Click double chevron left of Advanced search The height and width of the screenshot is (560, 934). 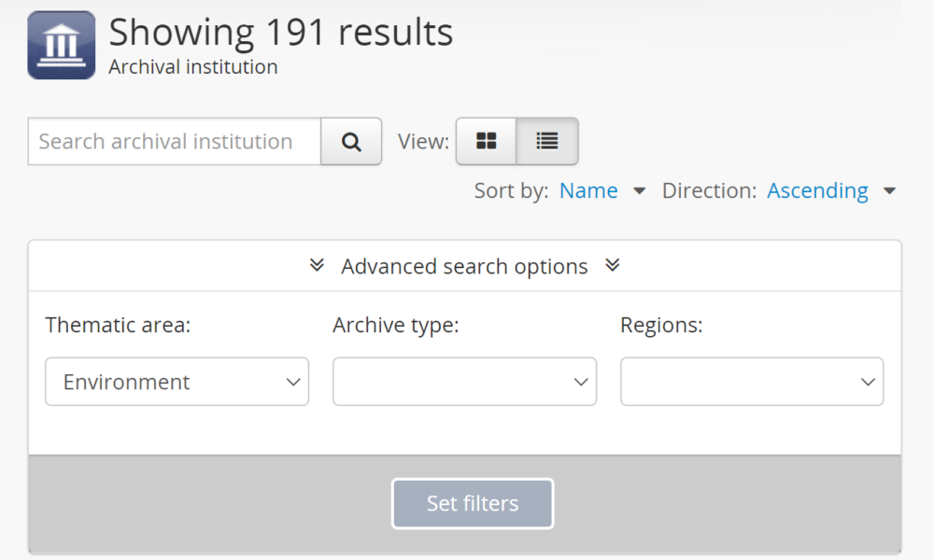click(317, 266)
